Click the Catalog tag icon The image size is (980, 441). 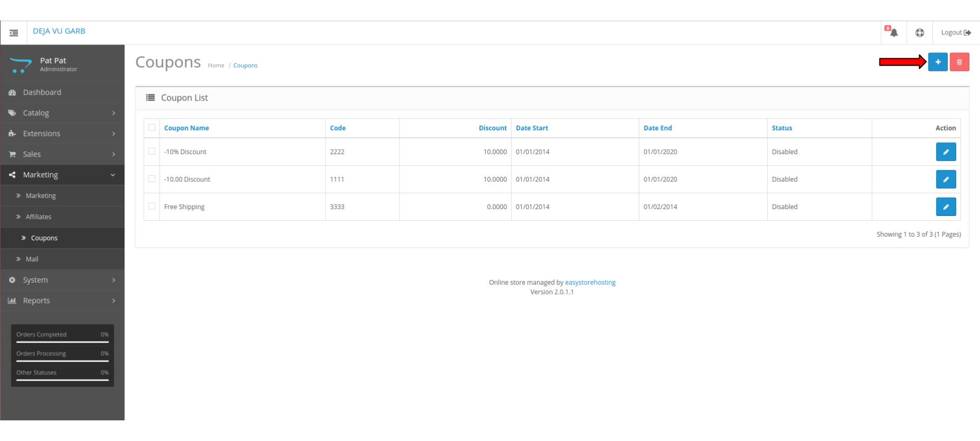tap(12, 113)
